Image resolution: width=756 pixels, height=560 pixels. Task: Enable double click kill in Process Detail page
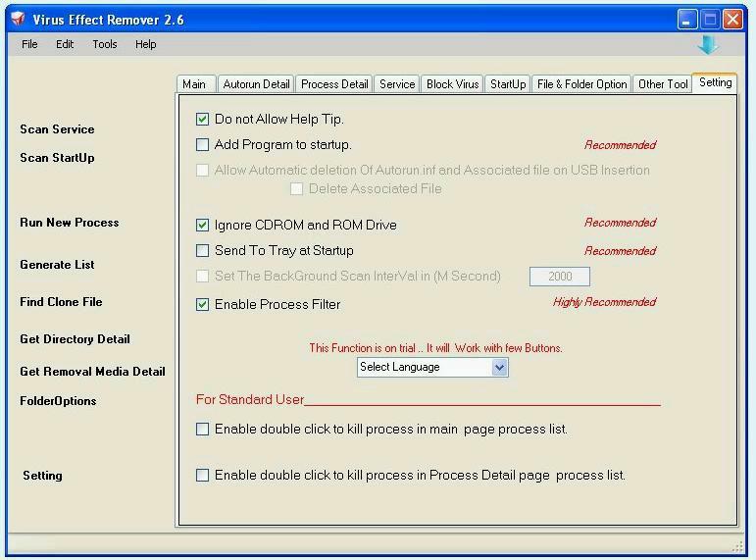[x=203, y=475]
